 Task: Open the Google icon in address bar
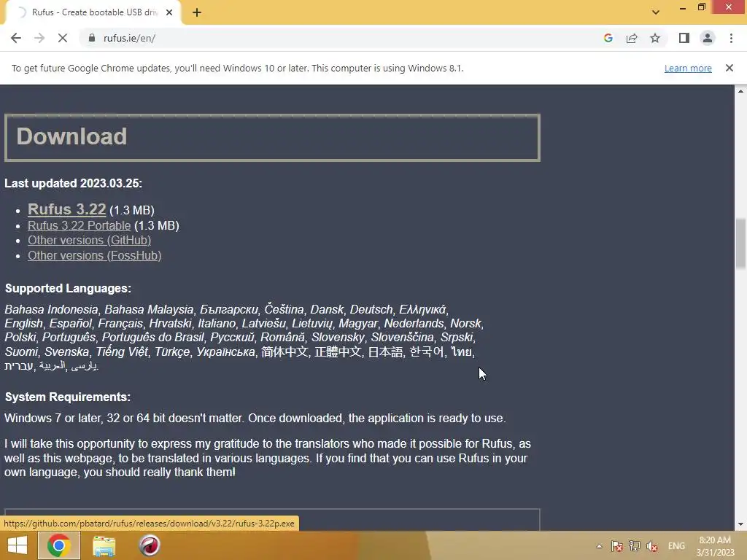(x=608, y=38)
